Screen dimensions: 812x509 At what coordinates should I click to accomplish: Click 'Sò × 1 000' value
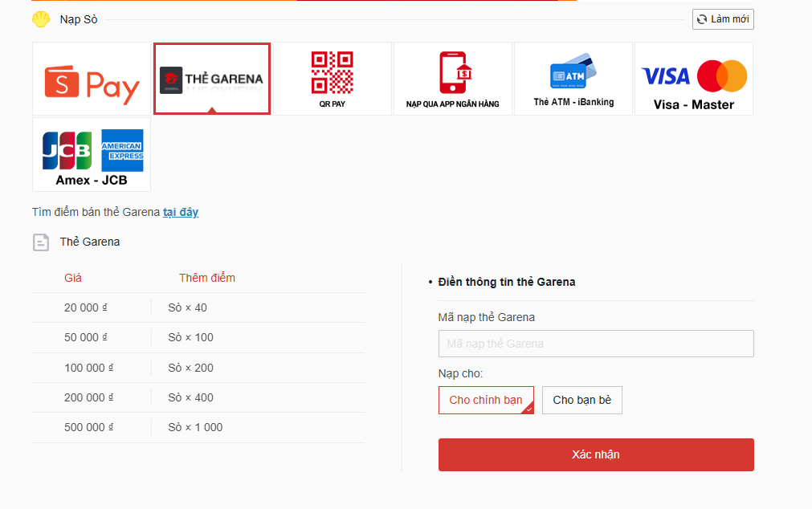195,428
